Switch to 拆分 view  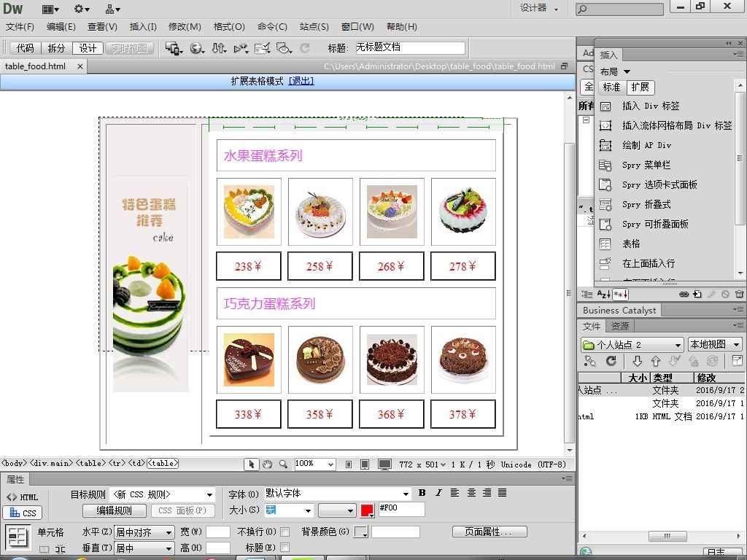(x=56, y=48)
